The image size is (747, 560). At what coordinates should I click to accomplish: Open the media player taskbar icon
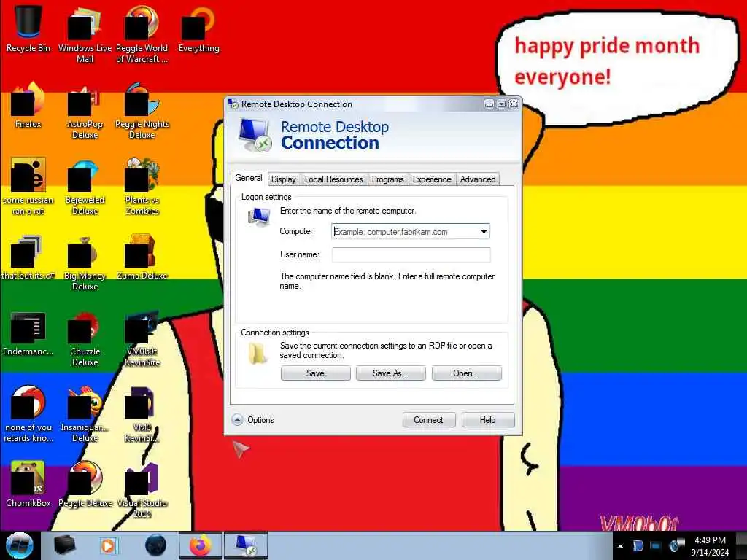[108, 545]
